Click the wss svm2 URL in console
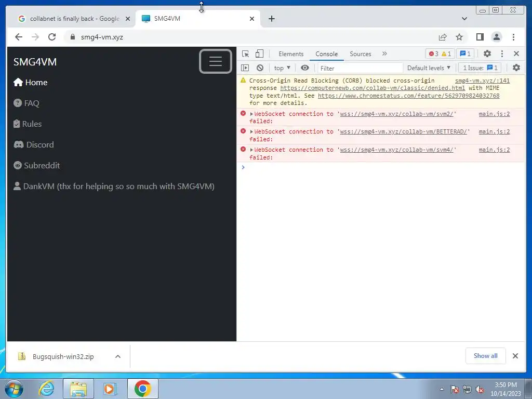Viewport: 532px width, 399px height. [396, 114]
